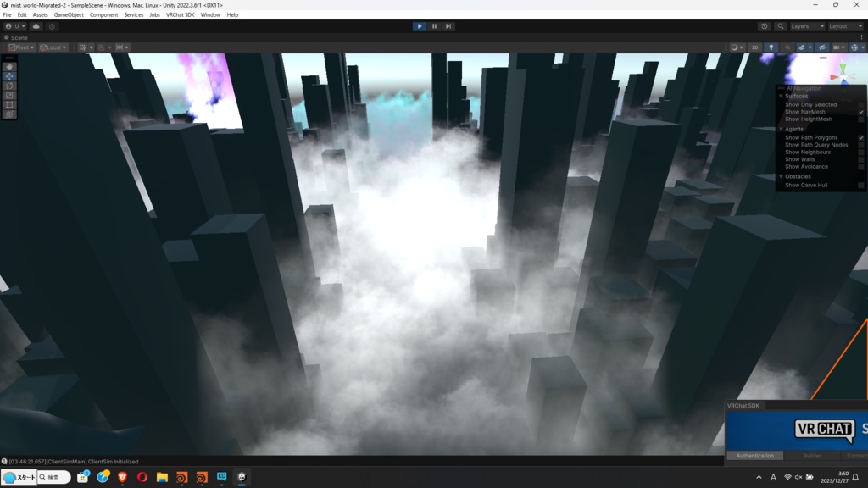Select the combined Transform tool
Image resolution: width=868 pixels, height=488 pixels.
(9, 114)
